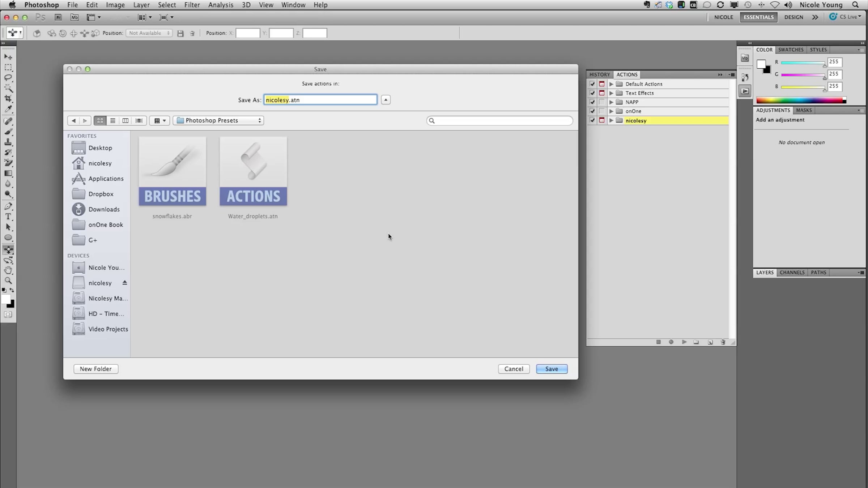
Task: Select the Clone Stamp tool
Action: (x=8, y=142)
